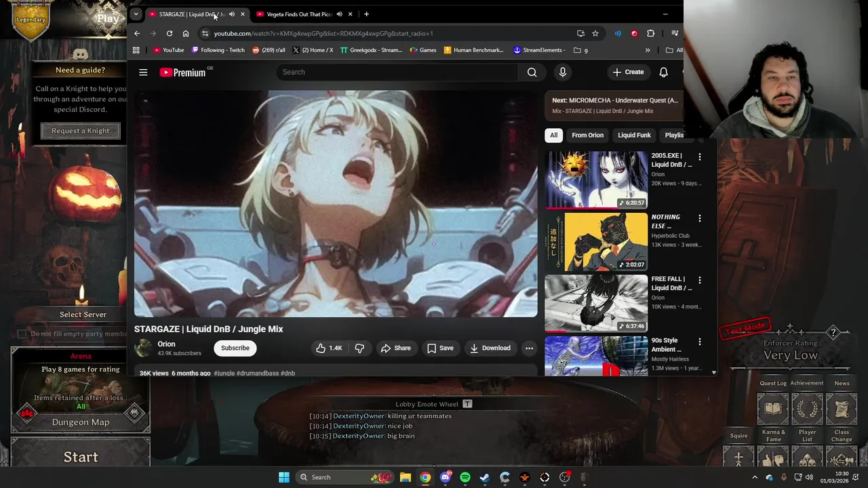Viewport: 868px width, 488px height.
Task: Open Spotify from the taskbar
Action: click(x=465, y=477)
